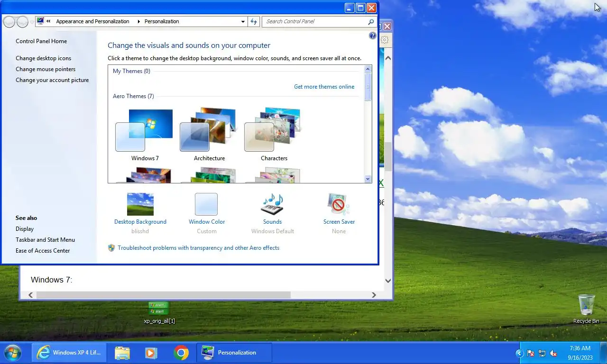607x364 pixels.
Task: Click the Forward navigation button
Action: pos(22,21)
